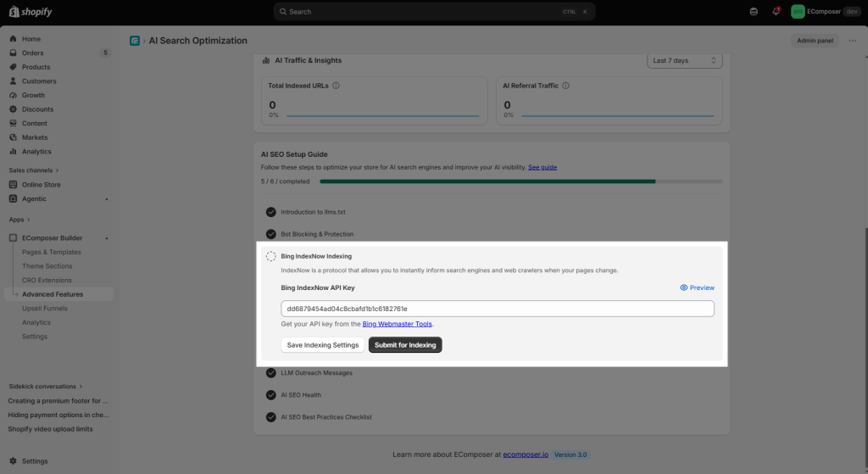868x474 pixels.
Task: Toggle the Bot Blocking & Protection checkmark
Action: pyautogui.click(x=270, y=234)
